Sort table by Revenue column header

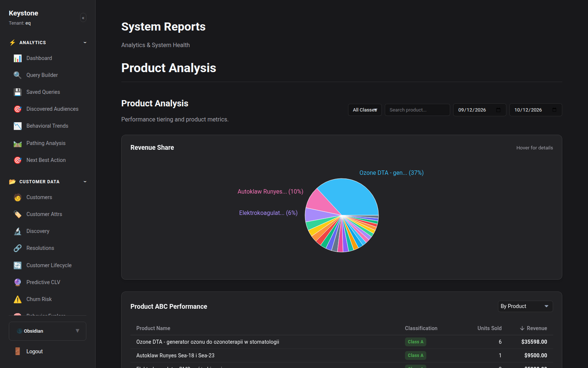pos(533,328)
